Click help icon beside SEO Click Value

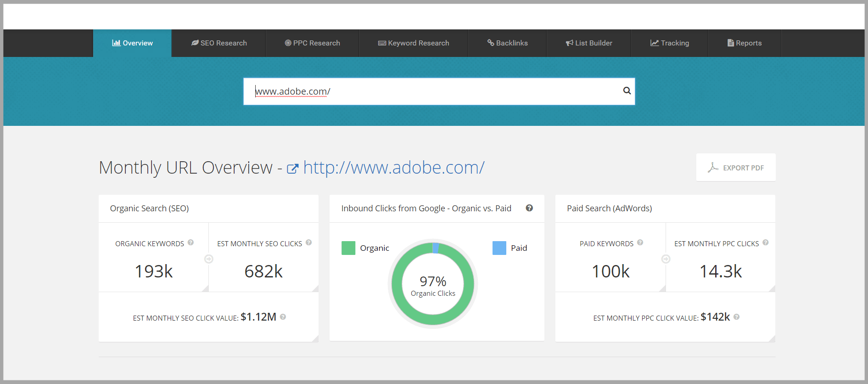[x=283, y=317]
